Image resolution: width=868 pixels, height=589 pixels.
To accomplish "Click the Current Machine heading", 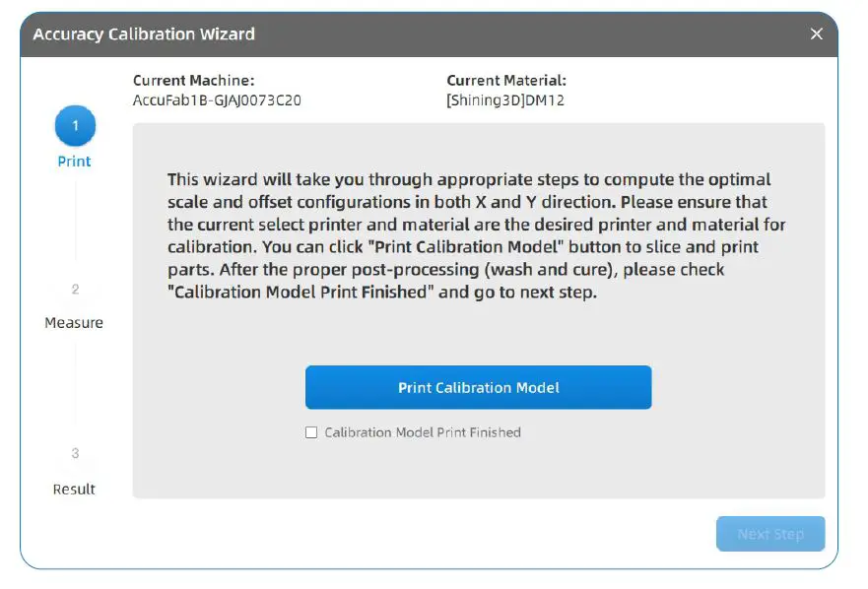I will [x=193, y=81].
